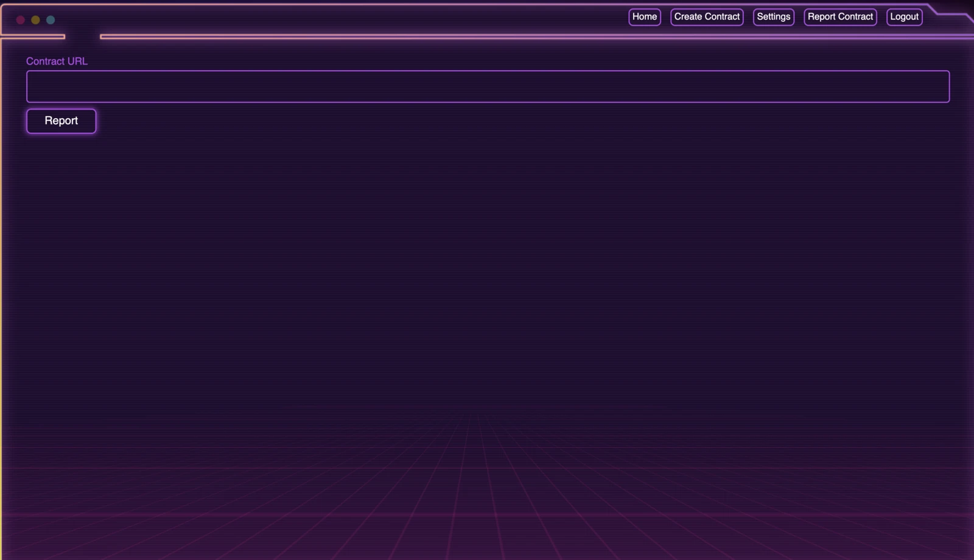The image size is (974, 560).
Task: Click the yellow dot in title bar
Action: click(x=35, y=20)
